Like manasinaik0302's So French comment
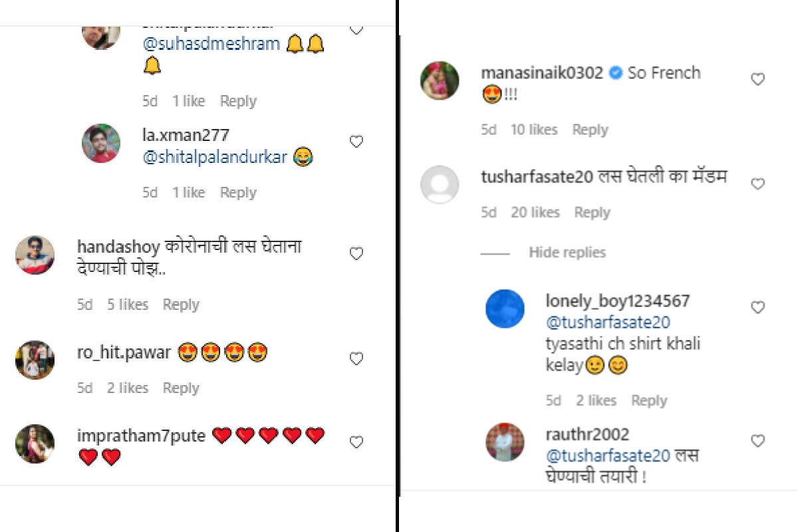 757,80
